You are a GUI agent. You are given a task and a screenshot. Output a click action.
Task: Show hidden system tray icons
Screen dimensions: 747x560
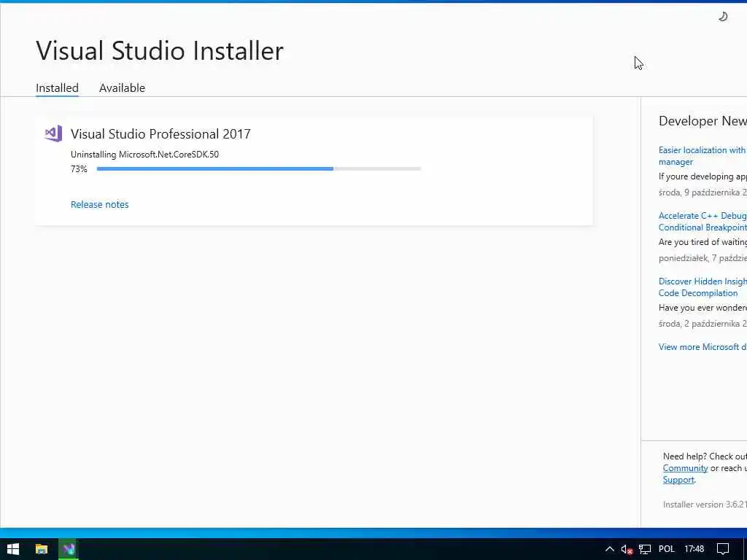(x=609, y=549)
